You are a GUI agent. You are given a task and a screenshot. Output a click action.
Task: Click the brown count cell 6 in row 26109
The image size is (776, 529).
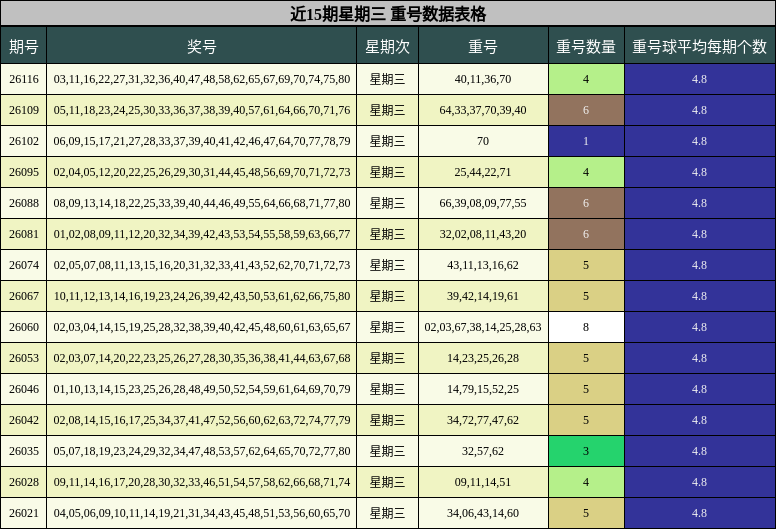[x=586, y=110]
